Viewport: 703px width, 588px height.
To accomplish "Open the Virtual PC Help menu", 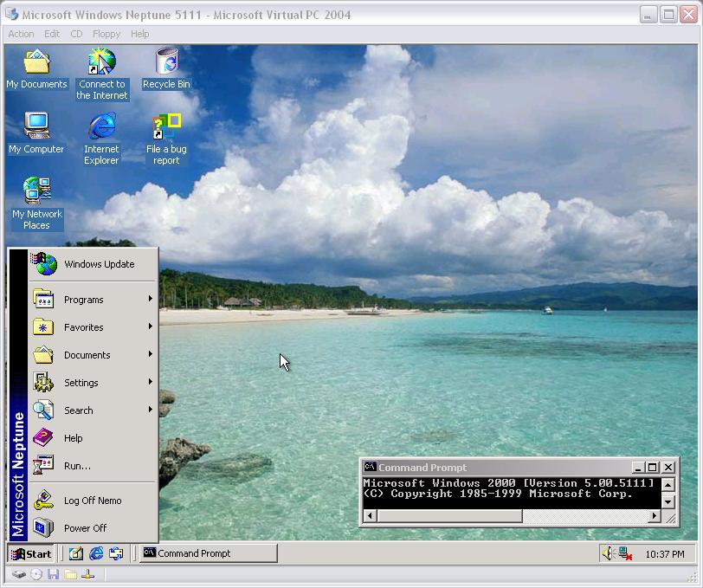I will point(140,34).
